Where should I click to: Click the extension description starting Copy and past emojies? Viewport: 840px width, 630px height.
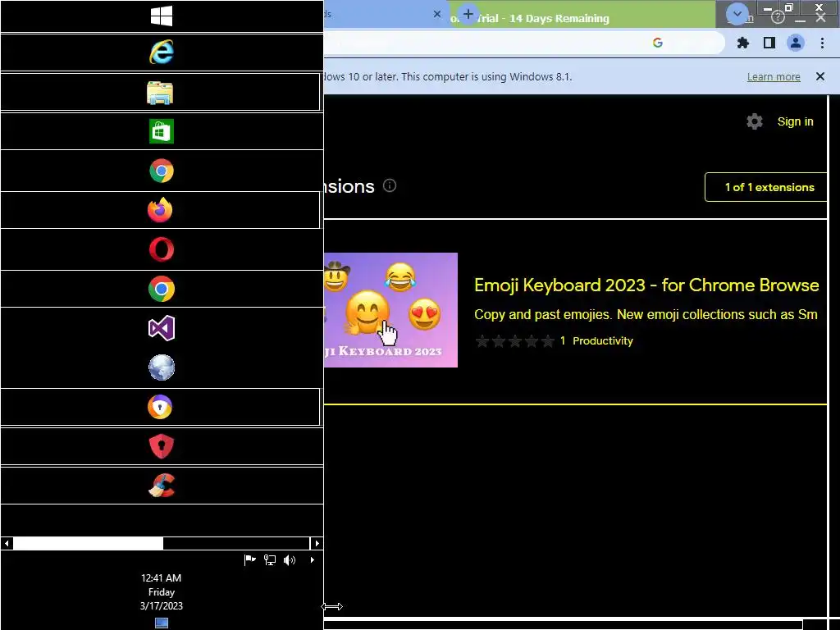pos(646,314)
